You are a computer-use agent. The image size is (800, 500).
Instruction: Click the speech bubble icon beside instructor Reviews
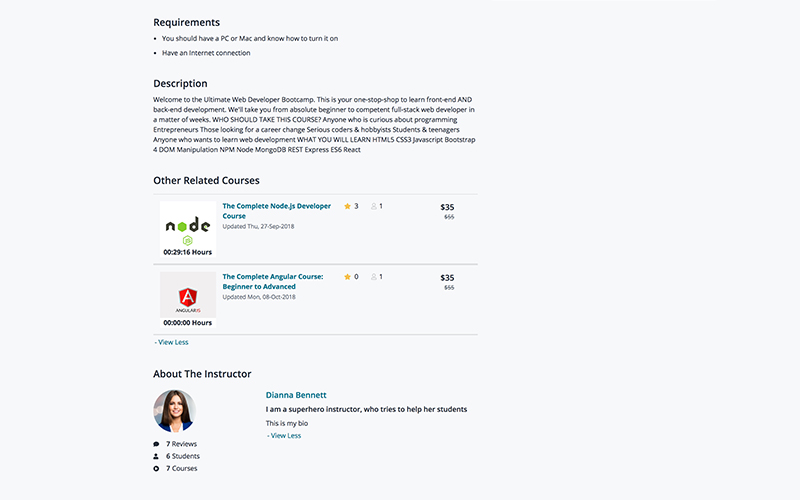point(156,444)
